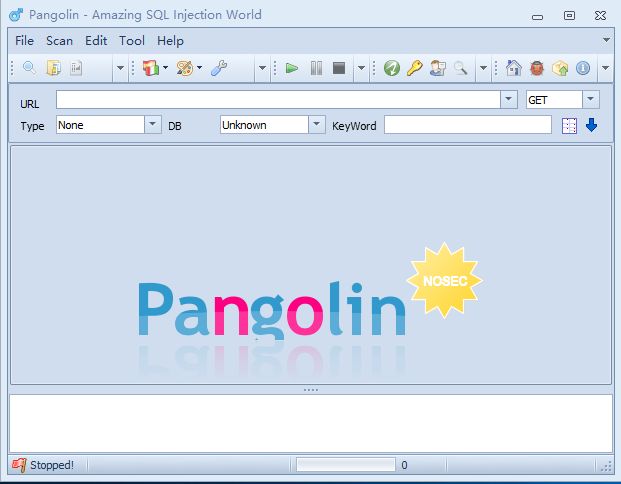Open overflow arrow after info icon
Image resolution: width=621 pixels, height=484 pixels.
[606, 68]
